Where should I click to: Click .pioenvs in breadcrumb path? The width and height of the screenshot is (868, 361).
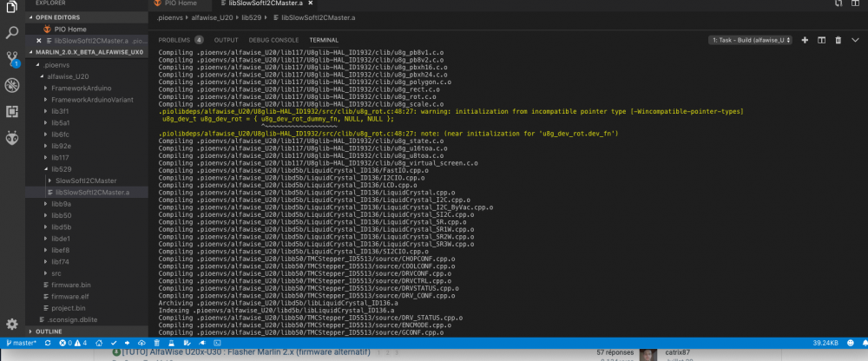tap(170, 17)
